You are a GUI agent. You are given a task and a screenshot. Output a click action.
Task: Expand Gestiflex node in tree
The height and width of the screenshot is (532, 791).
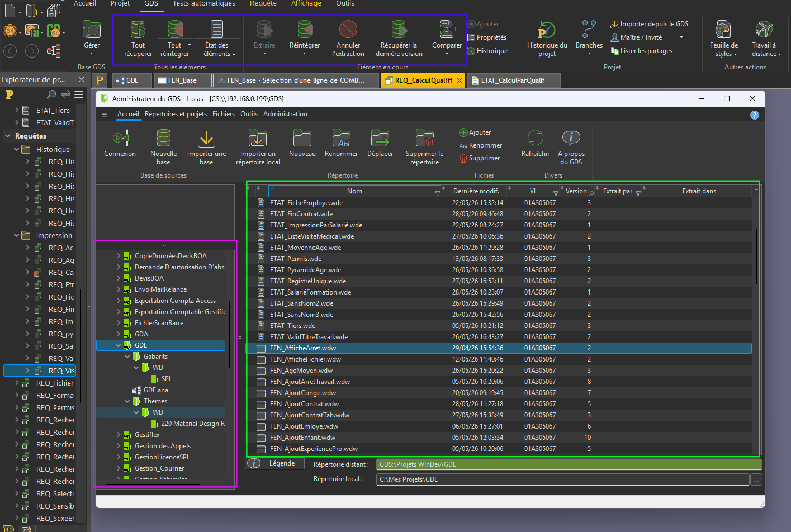(x=119, y=435)
